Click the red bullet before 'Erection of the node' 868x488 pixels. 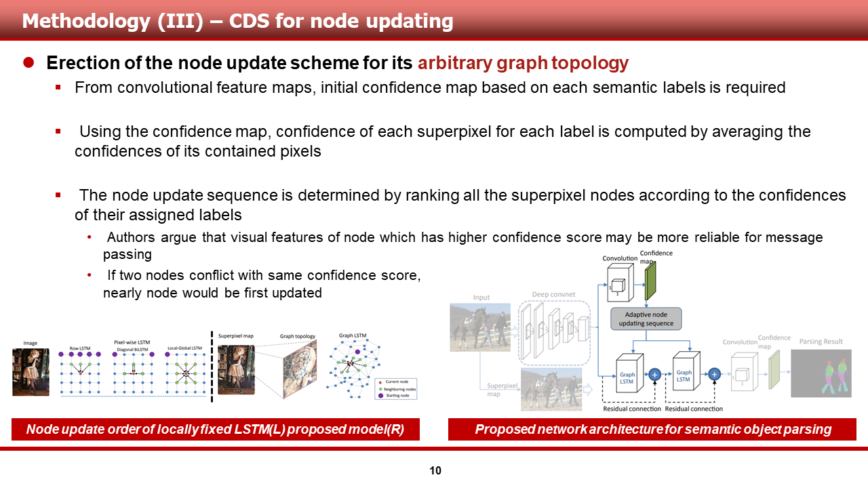[28, 62]
